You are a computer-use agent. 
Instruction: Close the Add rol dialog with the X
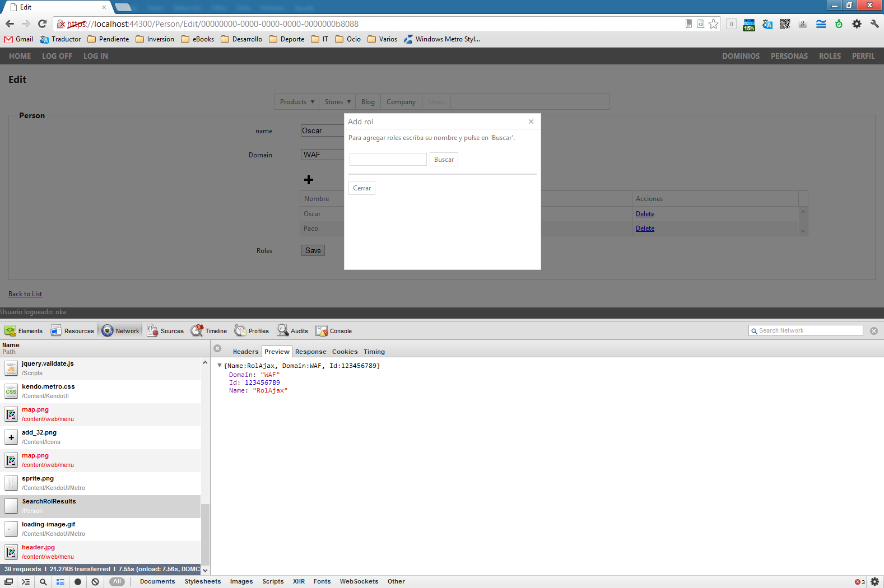coord(531,122)
